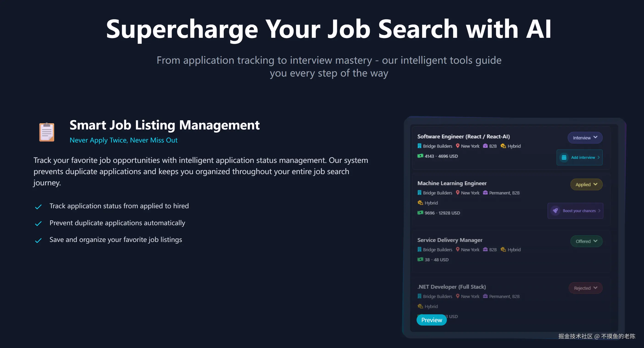
Task: Open the Interview status dropdown
Action: tap(585, 138)
